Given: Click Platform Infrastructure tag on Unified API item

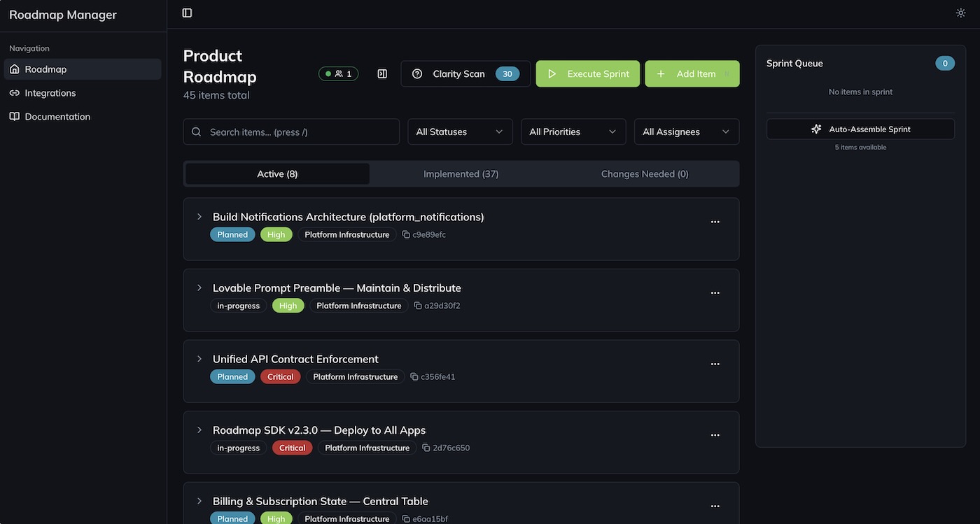Looking at the screenshot, I should tap(356, 376).
